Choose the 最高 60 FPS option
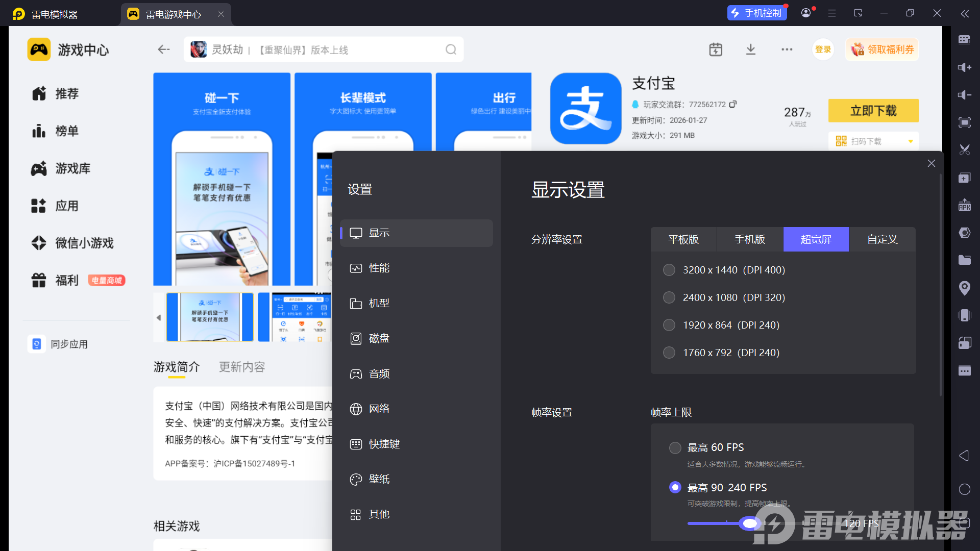 pos(675,447)
